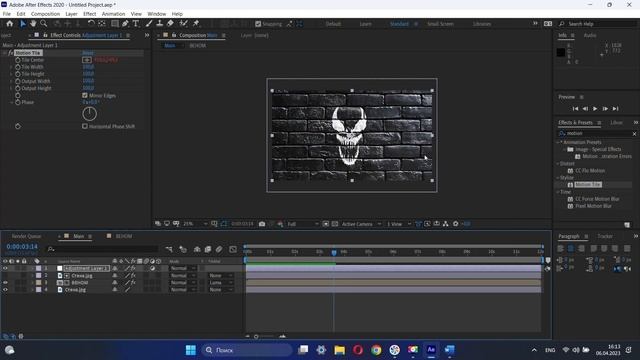
Task: Open Composition Mini-Flowchart icon in timeline
Action: [169, 249]
